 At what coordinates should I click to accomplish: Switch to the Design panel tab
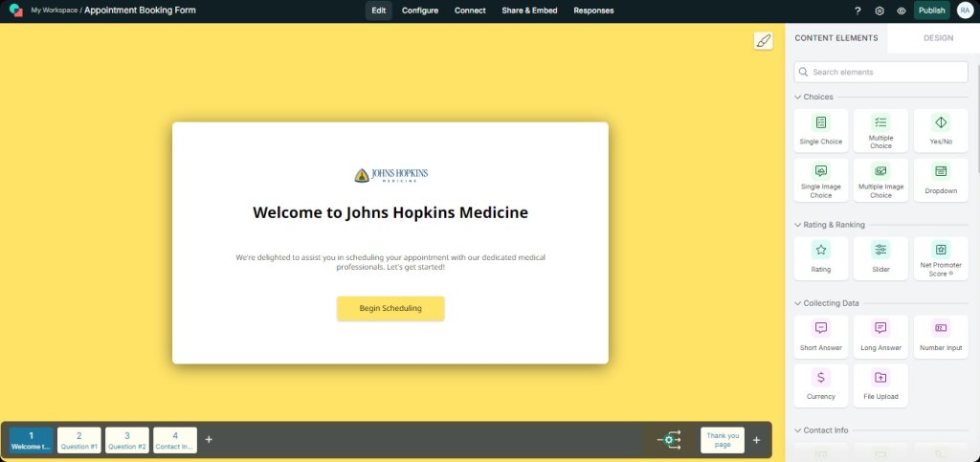click(x=938, y=38)
